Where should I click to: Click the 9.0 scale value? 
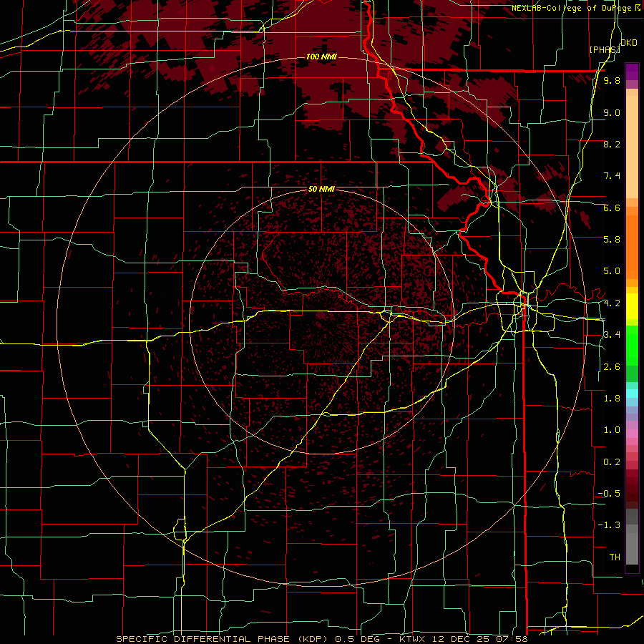pos(612,112)
